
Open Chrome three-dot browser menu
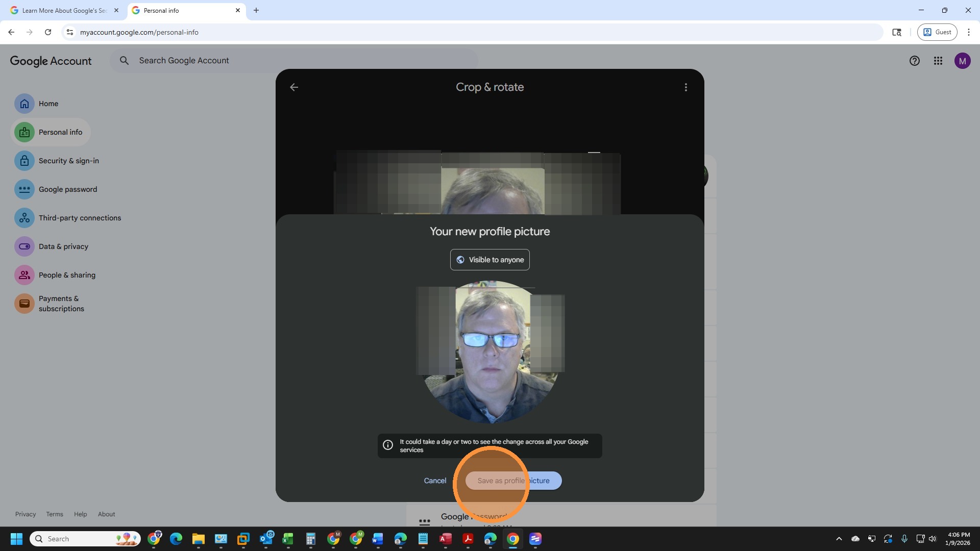(x=968, y=32)
